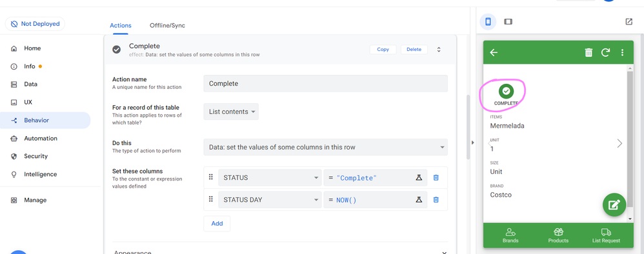
Task: Click the back arrow in app preview
Action: [x=494, y=52]
